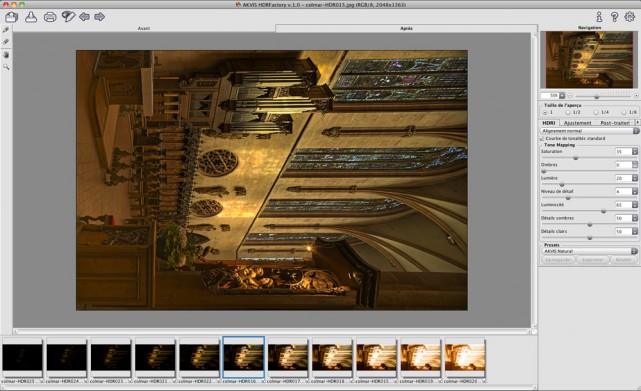Screen dimensions: 641x391
Task: Open preferences gear icon
Action: click(x=630, y=17)
